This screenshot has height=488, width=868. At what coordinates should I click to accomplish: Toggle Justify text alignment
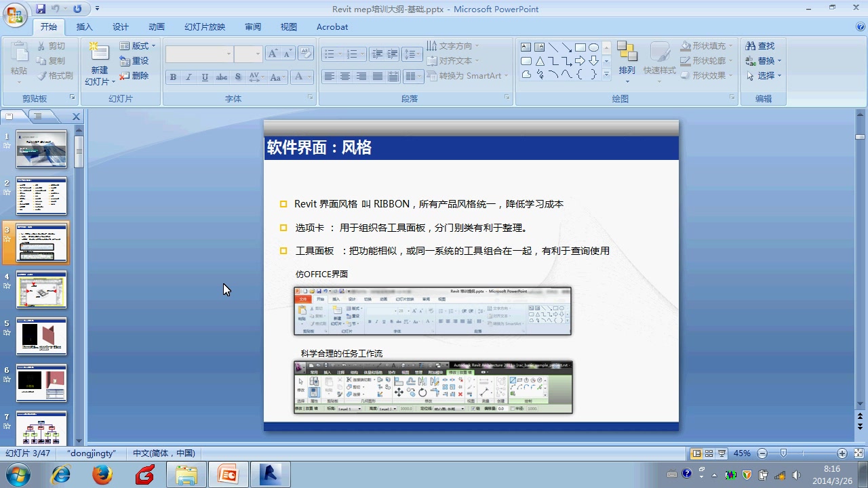[378, 77]
